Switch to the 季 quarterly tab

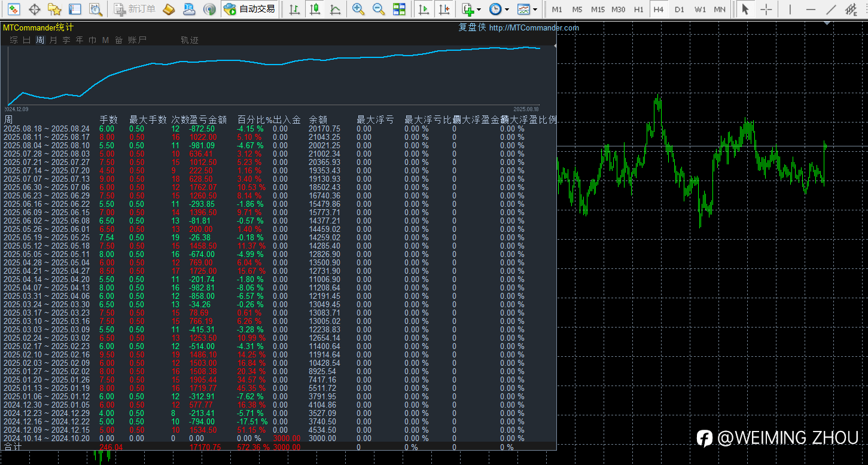[x=66, y=40]
